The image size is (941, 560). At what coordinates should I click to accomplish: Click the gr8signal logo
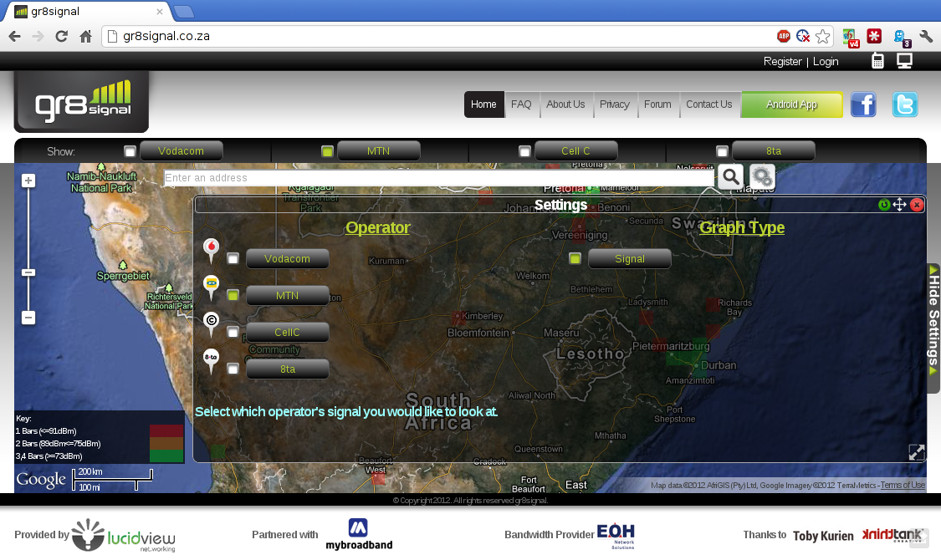tap(82, 101)
